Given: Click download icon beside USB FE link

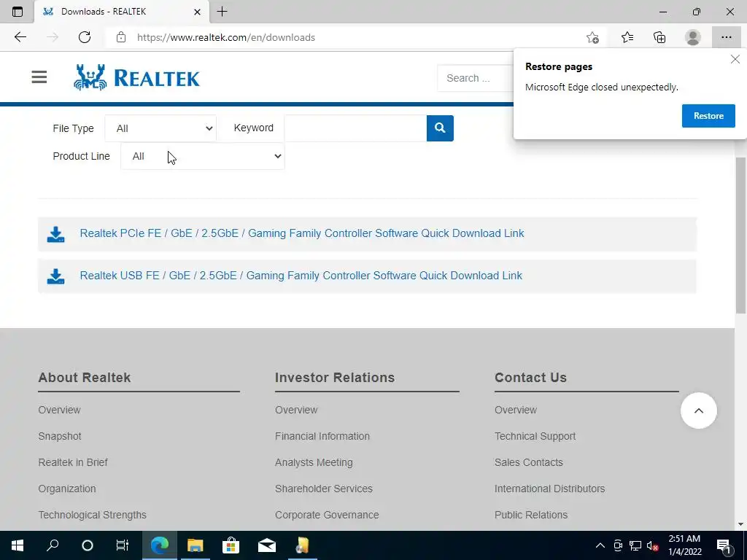Looking at the screenshot, I should 55,276.
